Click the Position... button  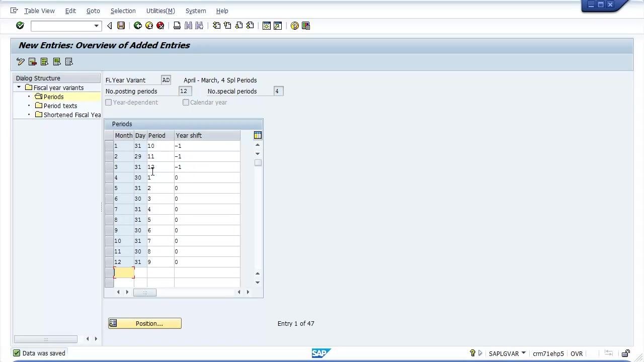tap(145, 323)
